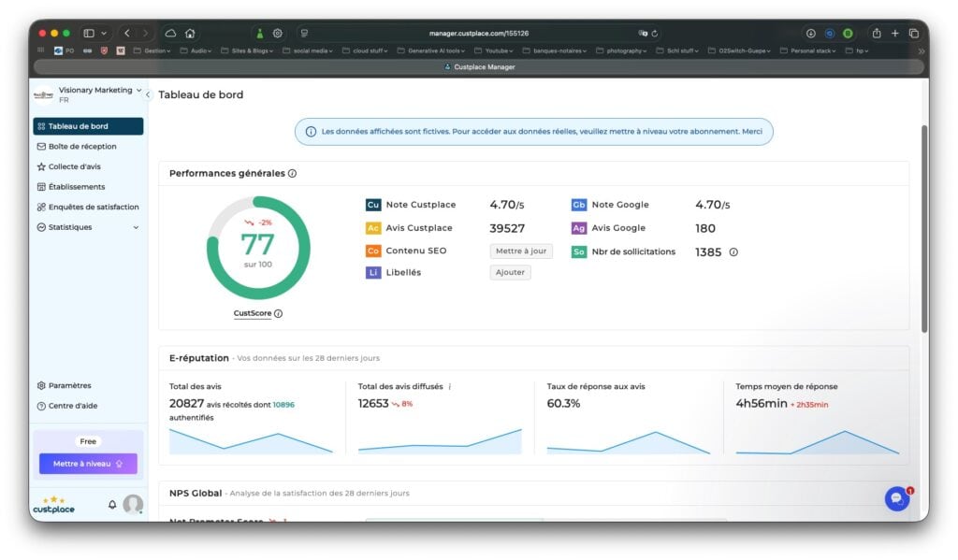Click the Performances générales info icon
Screen dimensions: 958x560
(293, 174)
